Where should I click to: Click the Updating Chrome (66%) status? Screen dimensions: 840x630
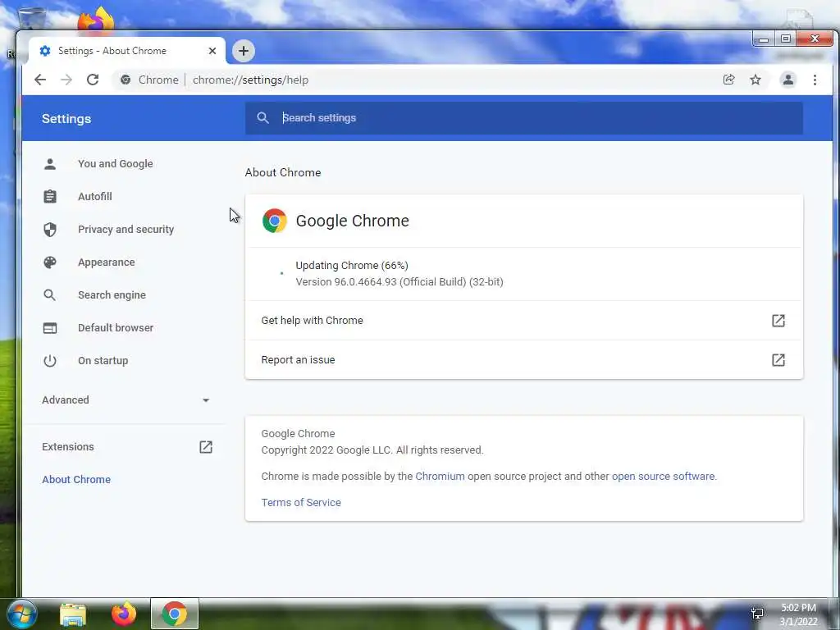(x=352, y=265)
